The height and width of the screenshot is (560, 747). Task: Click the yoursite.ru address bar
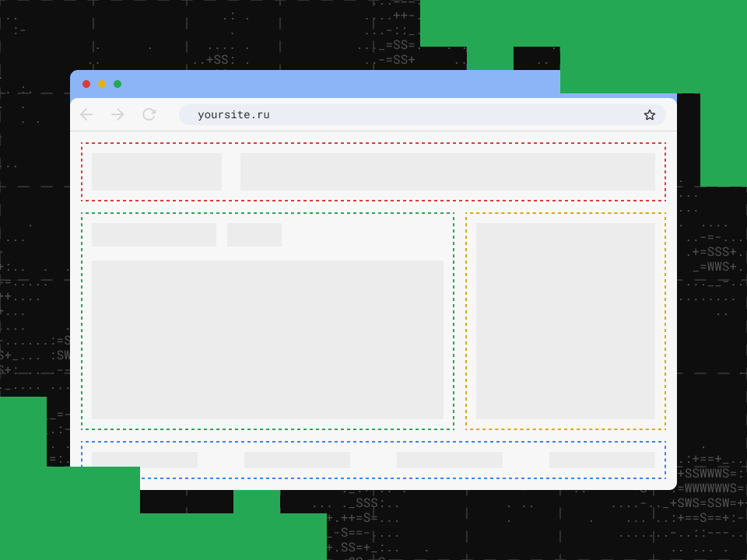422,115
